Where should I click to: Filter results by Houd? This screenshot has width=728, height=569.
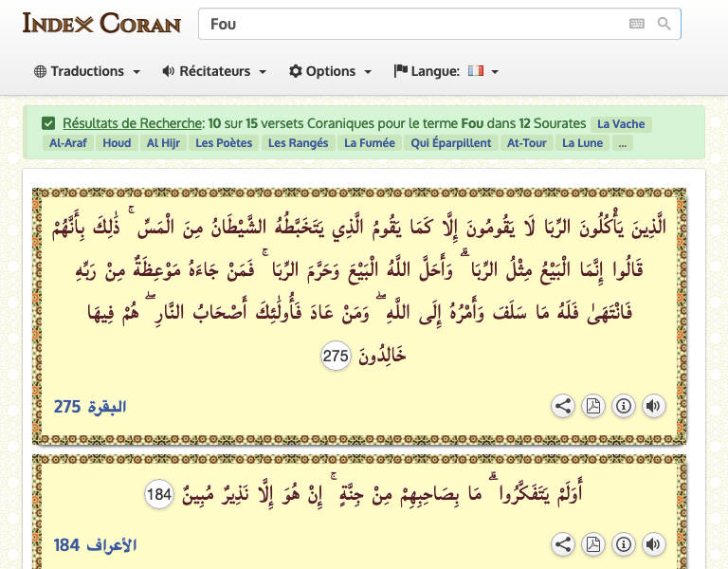(117, 143)
